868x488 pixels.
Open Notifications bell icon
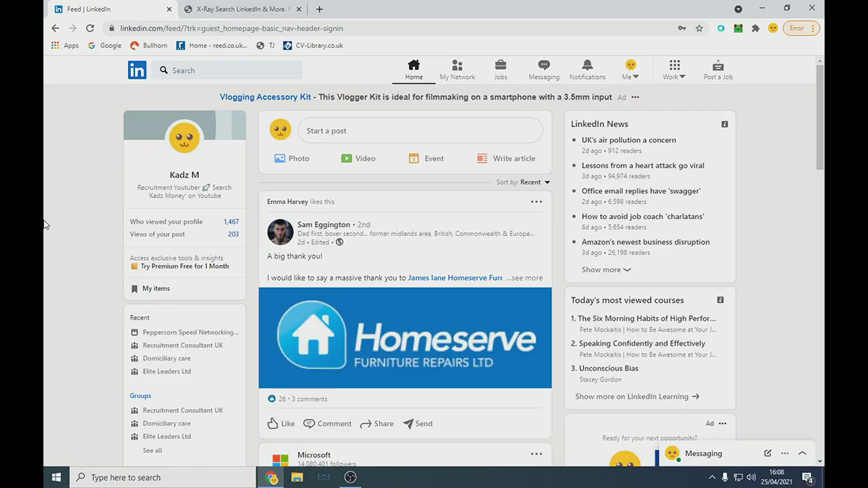(x=587, y=66)
